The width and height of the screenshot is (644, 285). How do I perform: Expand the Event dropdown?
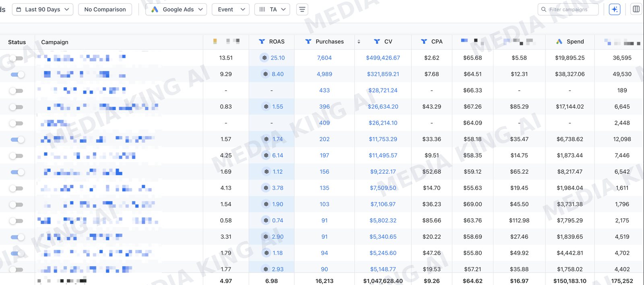(x=231, y=9)
